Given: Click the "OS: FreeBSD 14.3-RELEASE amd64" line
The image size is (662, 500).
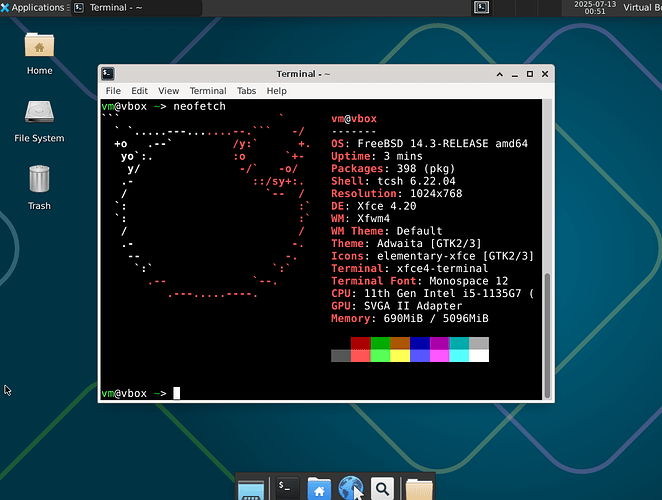Looking at the screenshot, I should coord(429,144).
